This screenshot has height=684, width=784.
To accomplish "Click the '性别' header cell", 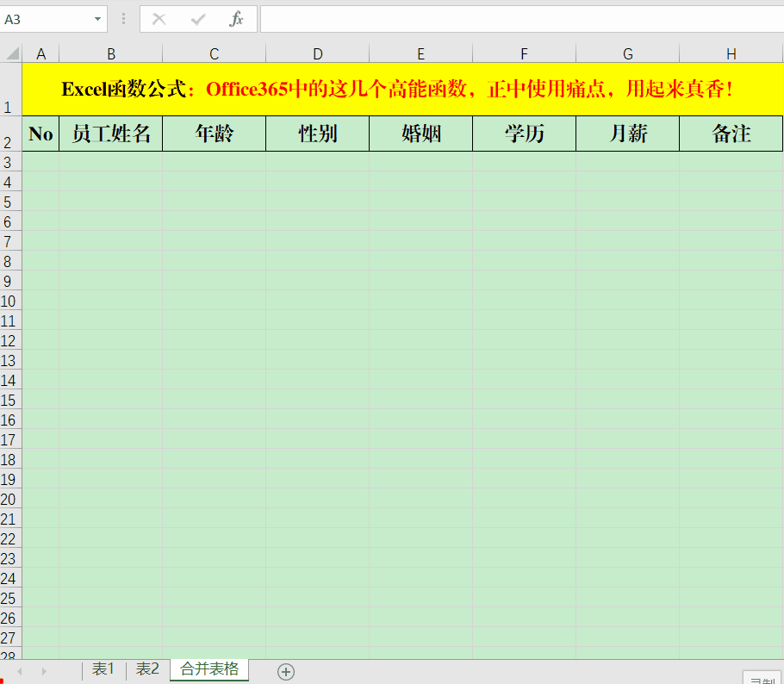I will 318,134.
